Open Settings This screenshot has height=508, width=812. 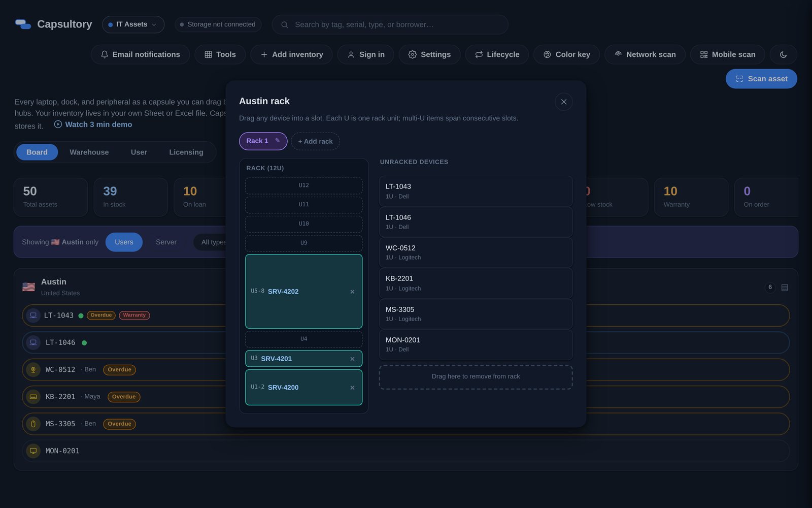click(429, 54)
